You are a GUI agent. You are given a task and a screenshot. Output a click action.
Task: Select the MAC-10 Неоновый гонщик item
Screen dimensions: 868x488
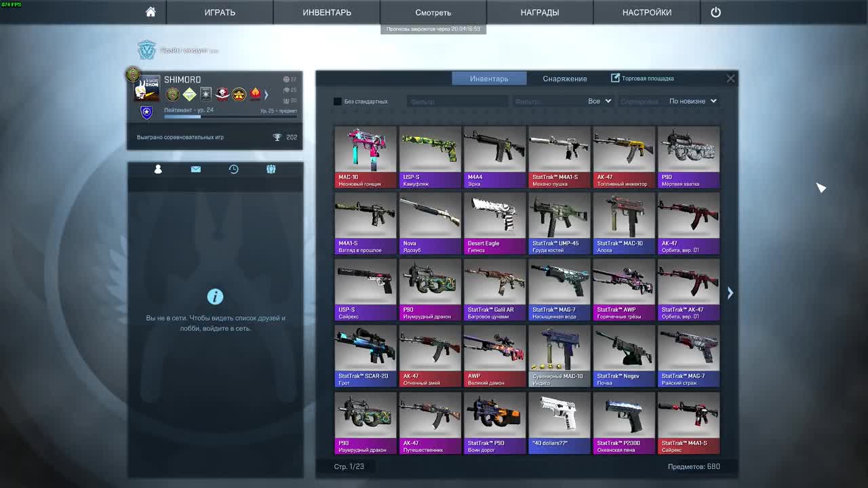click(x=366, y=157)
